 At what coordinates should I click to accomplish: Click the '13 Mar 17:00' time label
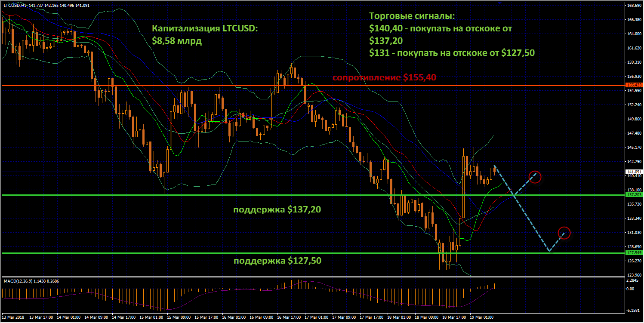(41, 317)
